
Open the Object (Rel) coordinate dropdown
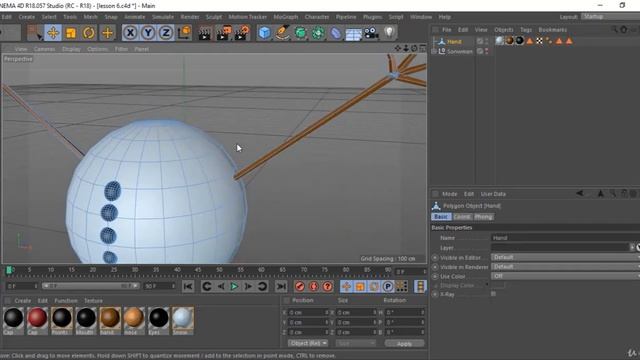[307, 343]
